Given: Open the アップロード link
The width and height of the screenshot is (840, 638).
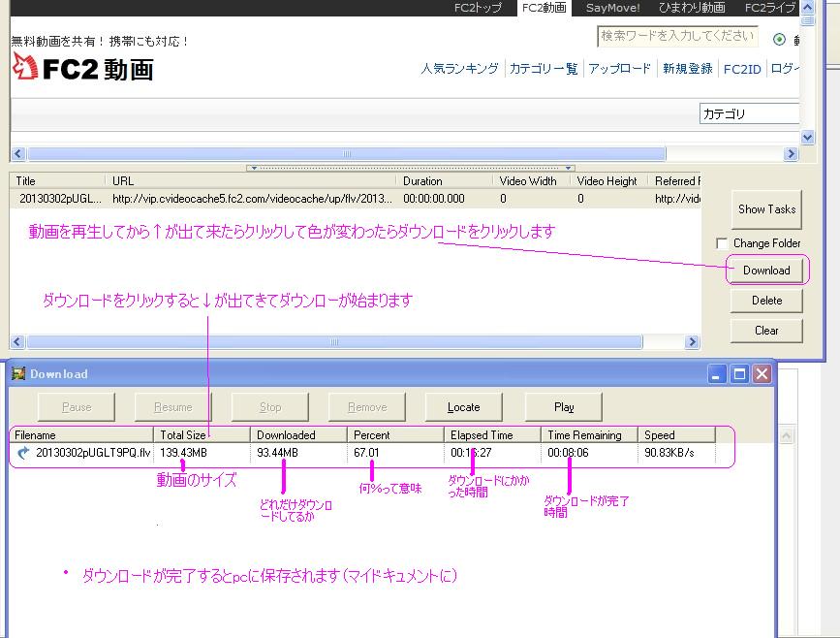Looking at the screenshot, I should (x=619, y=69).
